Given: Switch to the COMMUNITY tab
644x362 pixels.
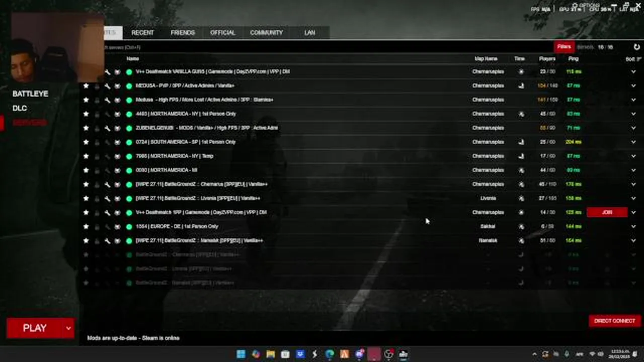Looking at the screenshot, I should tap(266, 33).
